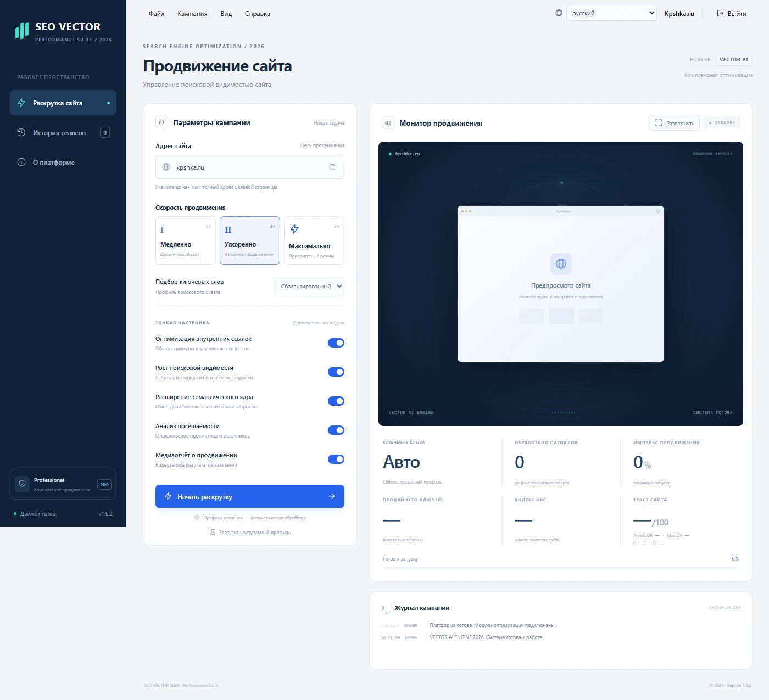Click the globe icon next to language selector
Viewport: 769px width, 700px height.
(x=559, y=13)
